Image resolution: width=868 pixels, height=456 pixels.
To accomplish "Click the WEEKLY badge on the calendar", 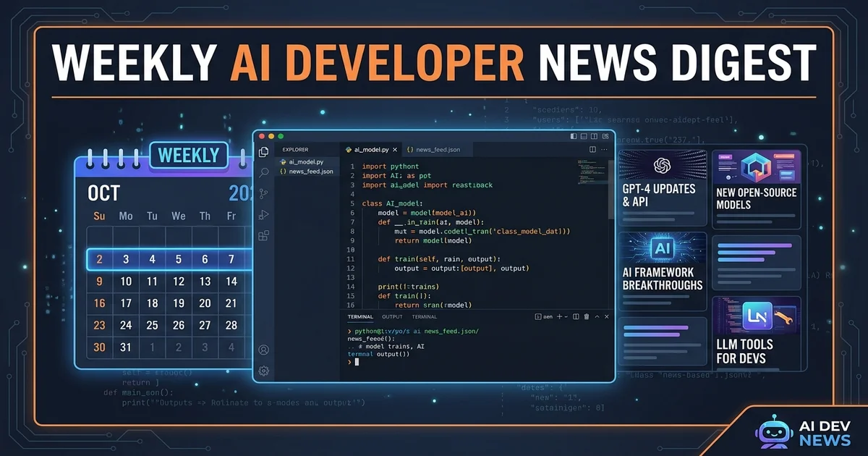I will pyautogui.click(x=188, y=155).
